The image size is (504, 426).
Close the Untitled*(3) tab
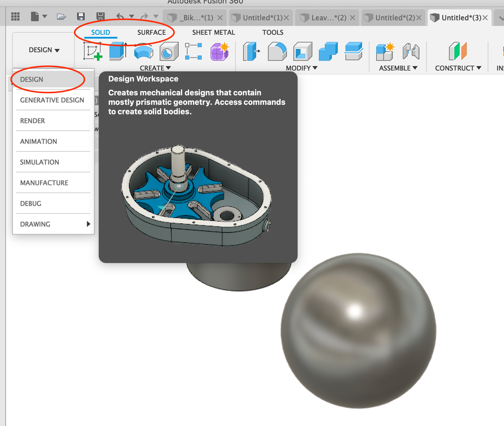(485, 18)
